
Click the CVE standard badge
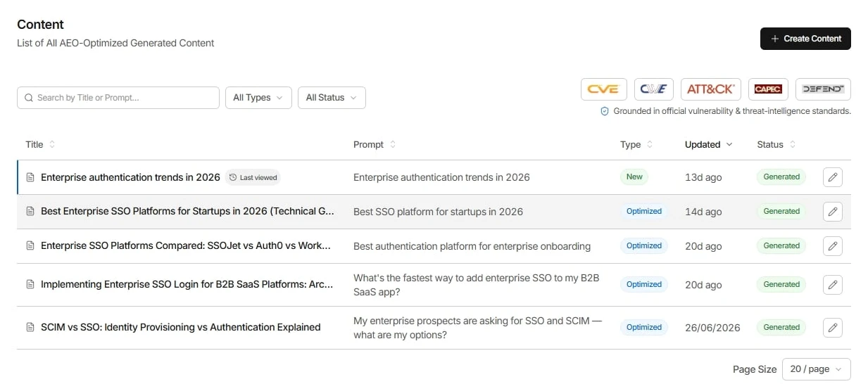tap(603, 89)
